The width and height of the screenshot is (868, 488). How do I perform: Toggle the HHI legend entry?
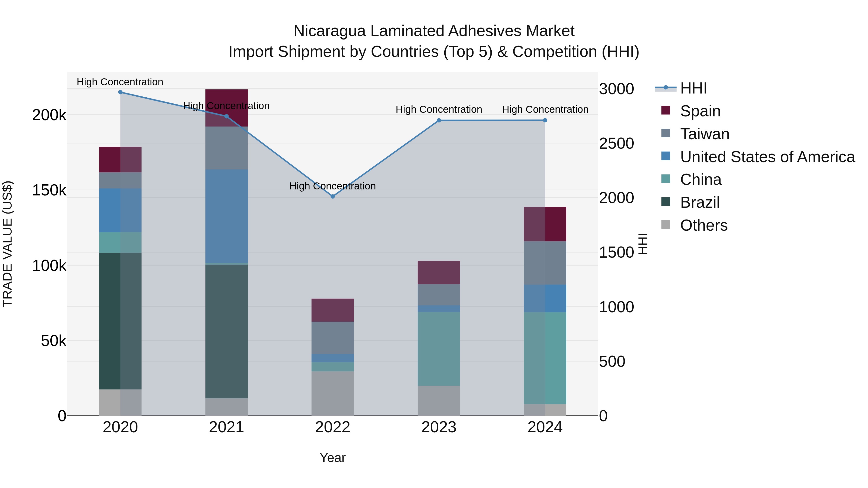coord(681,88)
